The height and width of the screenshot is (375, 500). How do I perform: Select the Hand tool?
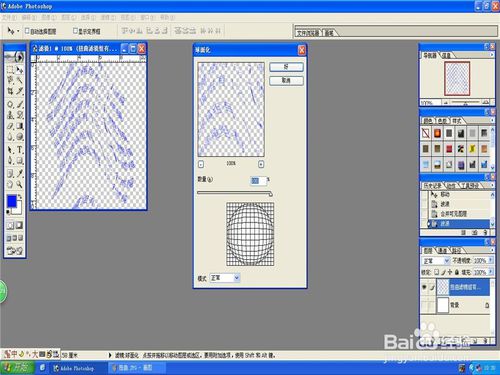[10, 184]
